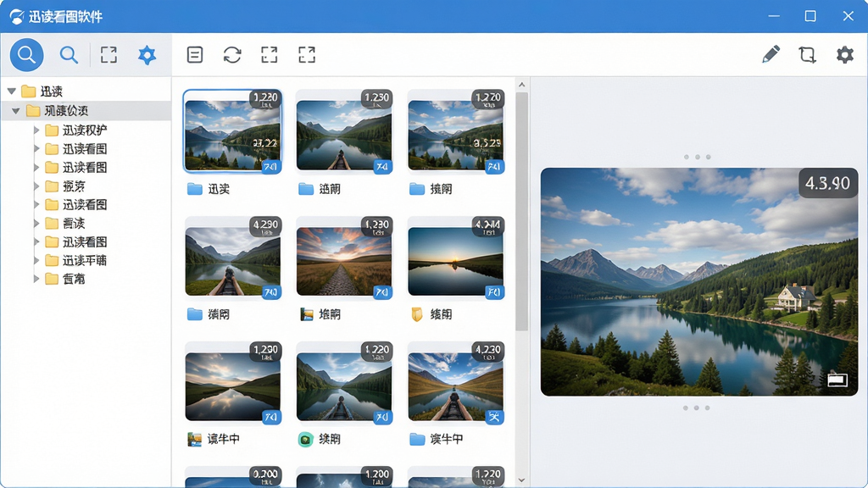Open the thumbnail with the 4.290 badge
Screen dimensions: 868x488
click(232, 258)
